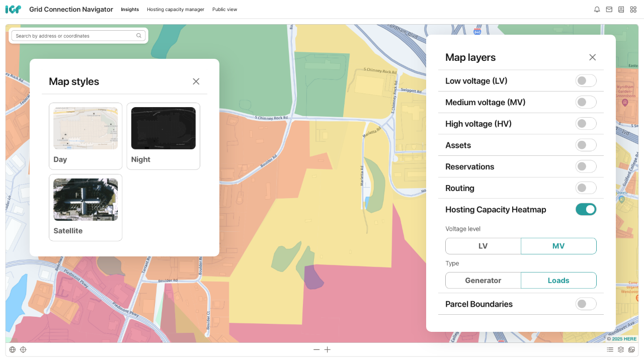Click Grid Connection Navigator title

point(71,10)
